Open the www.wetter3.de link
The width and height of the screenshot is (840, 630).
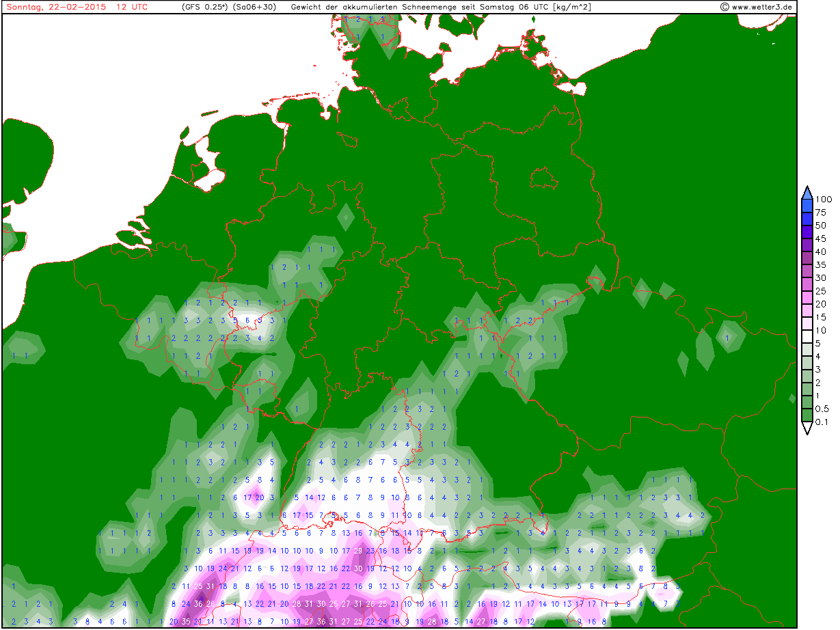coord(761,7)
